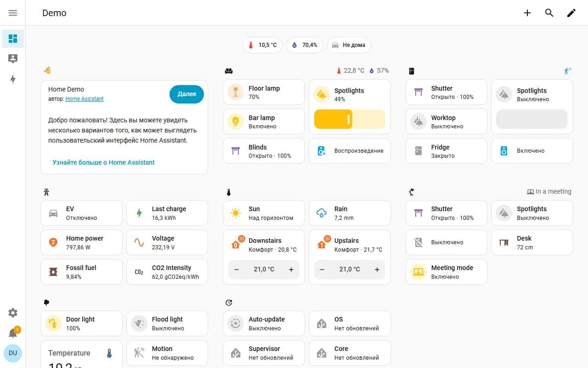This screenshot has height=368, width=588.
Task: Click the Auto-update icon
Action: (236, 323)
